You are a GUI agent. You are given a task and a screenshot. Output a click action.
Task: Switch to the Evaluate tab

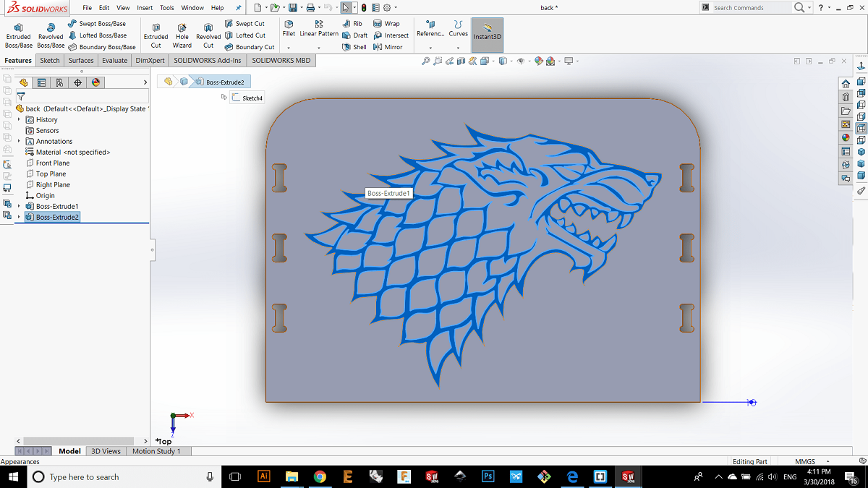point(114,61)
